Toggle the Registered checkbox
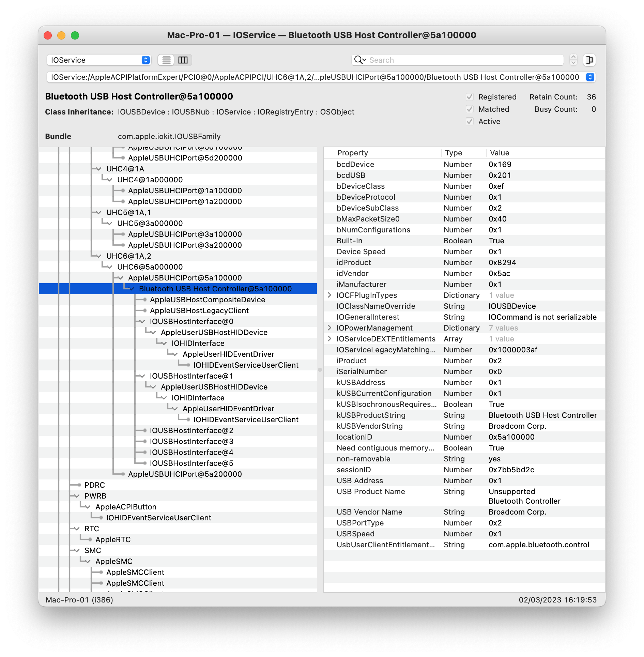The width and height of the screenshot is (644, 657). pyautogui.click(x=470, y=97)
